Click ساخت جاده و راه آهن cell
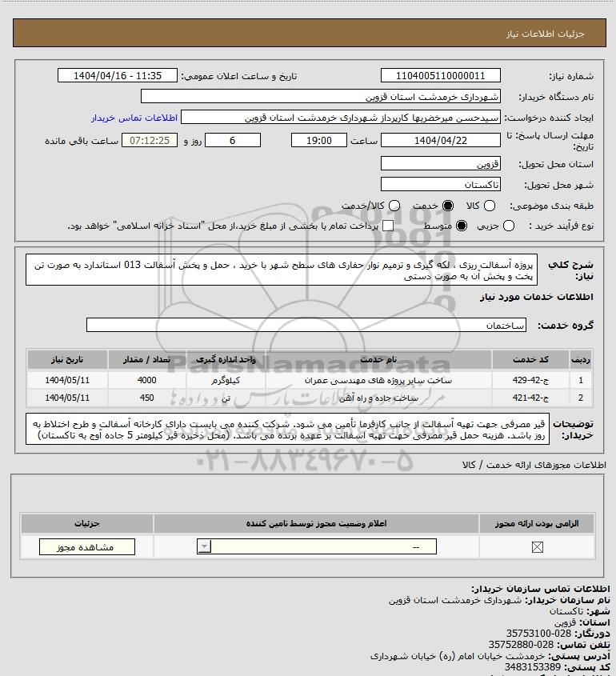616x676 pixels. point(378,398)
